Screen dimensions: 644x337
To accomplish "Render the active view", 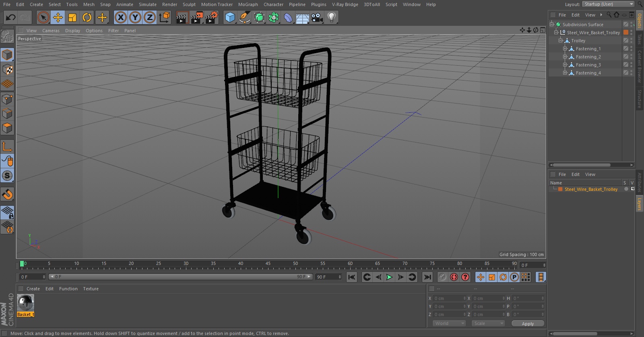I will (182, 17).
